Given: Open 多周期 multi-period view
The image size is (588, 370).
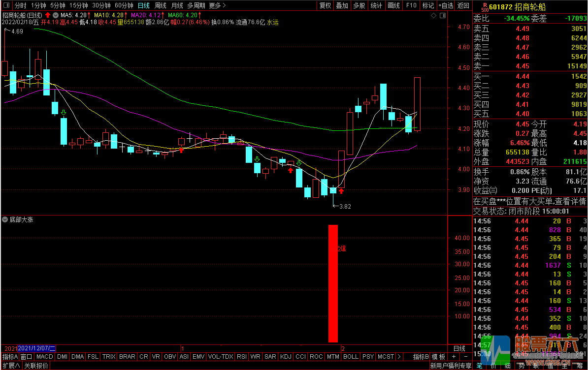Looking at the screenshot, I should click(x=196, y=5).
